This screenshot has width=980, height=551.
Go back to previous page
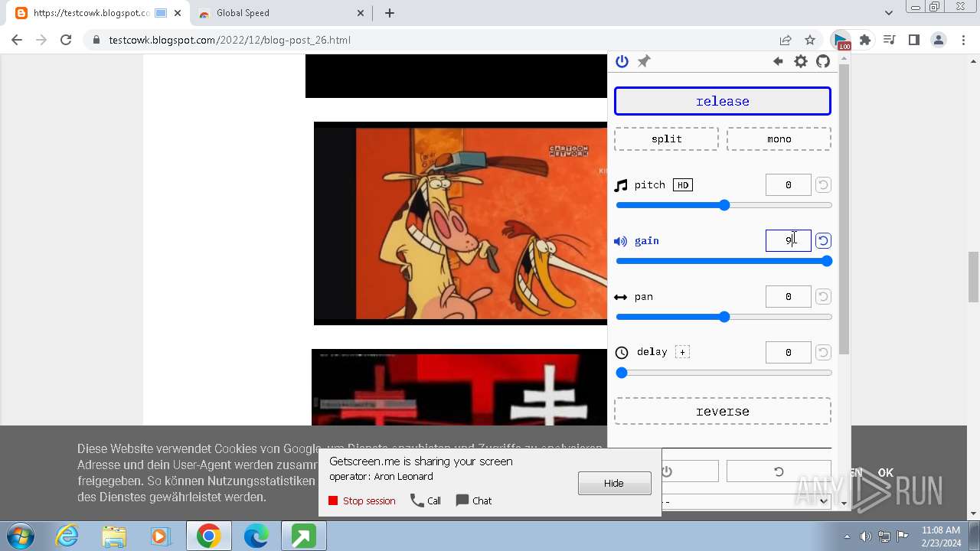(x=17, y=40)
